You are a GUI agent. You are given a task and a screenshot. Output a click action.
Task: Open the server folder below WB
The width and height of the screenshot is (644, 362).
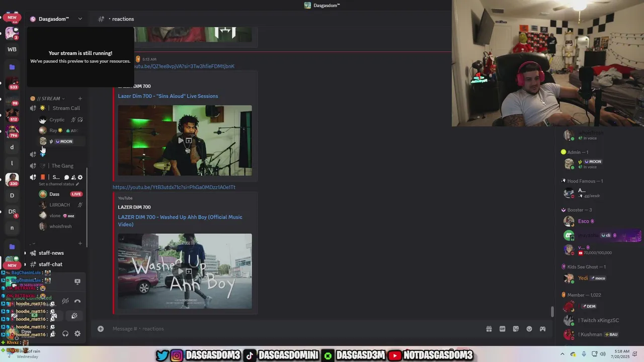[12, 66]
